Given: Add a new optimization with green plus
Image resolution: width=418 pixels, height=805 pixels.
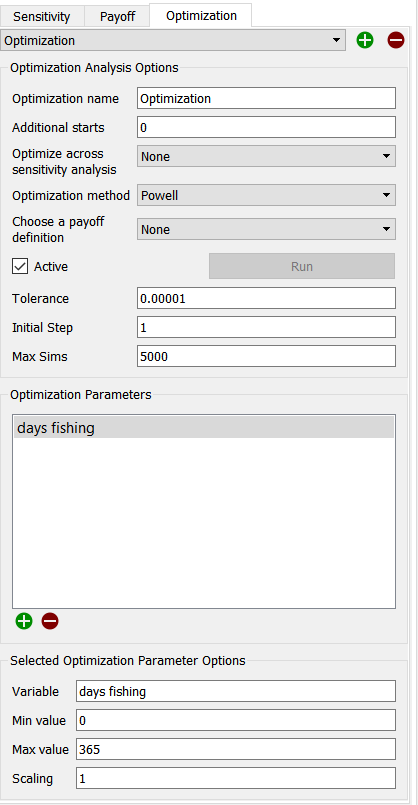Looking at the screenshot, I should click(365, 41).
